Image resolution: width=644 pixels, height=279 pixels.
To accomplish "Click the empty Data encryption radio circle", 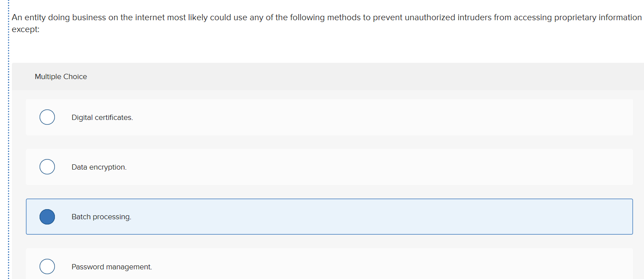I will pos(47,167).
